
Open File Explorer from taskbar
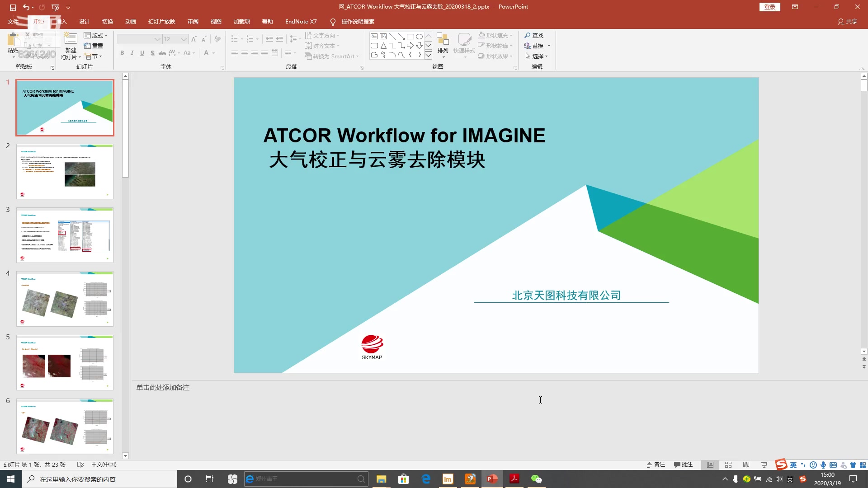pyautogui.click(x=381, y=479)
